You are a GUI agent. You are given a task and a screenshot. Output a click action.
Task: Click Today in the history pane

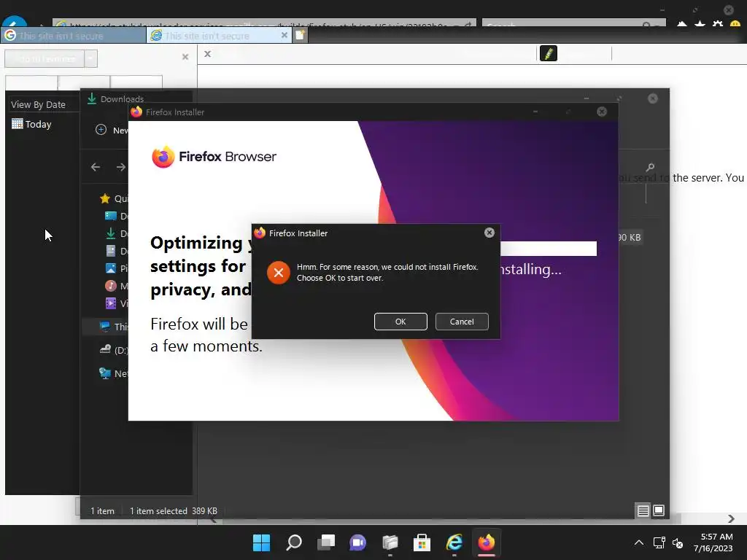(31, 124)
